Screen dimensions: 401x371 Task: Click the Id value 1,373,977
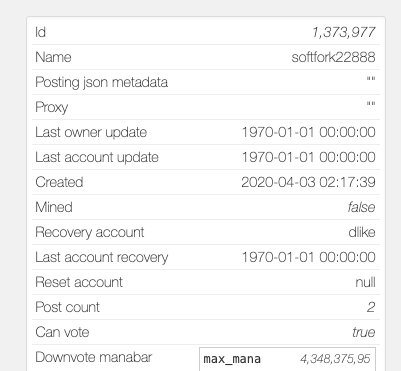tap(344, 32)
